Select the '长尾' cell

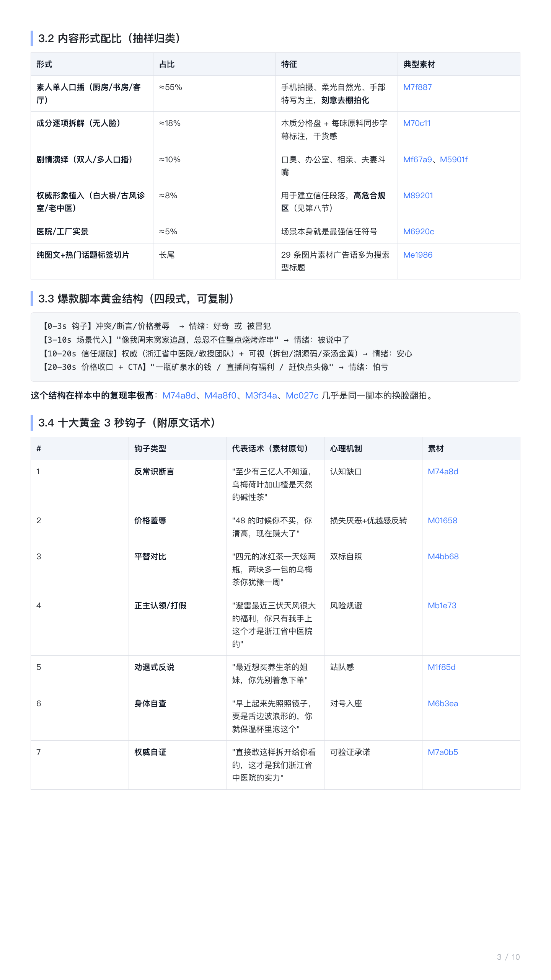coord(214,261)
